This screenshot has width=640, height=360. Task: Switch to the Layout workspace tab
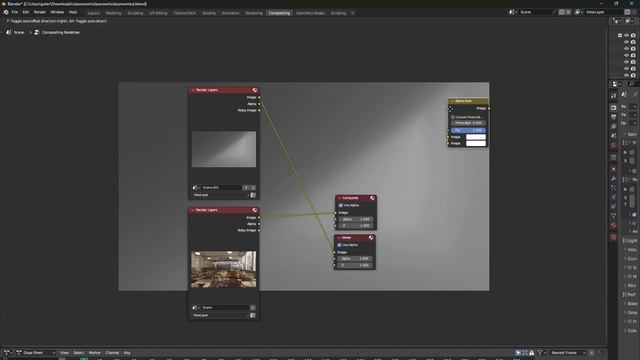coord(93,13)
